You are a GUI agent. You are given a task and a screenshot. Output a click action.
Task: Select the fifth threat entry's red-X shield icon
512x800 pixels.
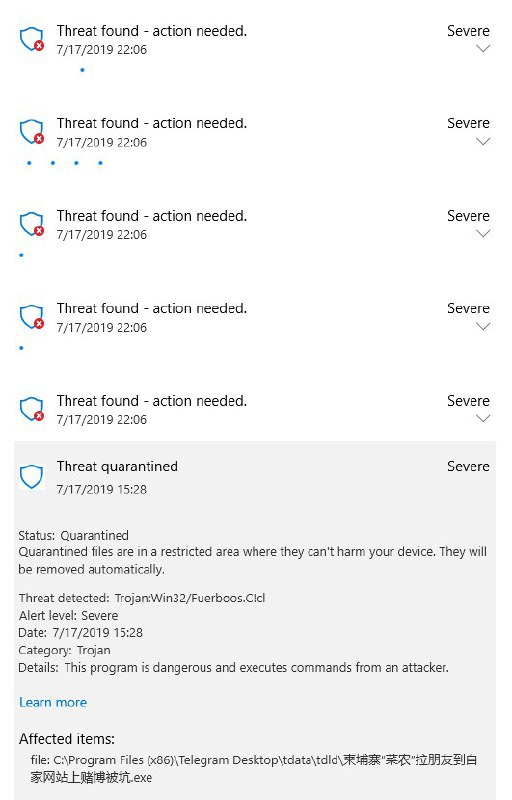32,410
